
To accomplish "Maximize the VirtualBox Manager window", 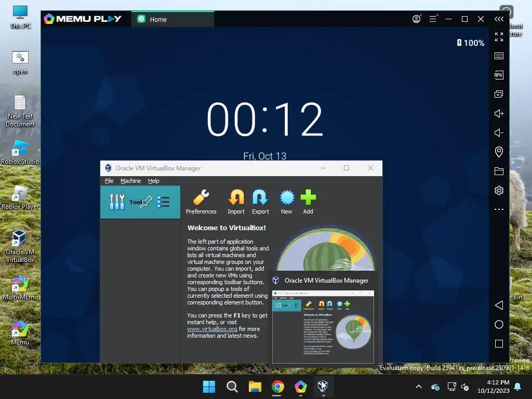I will pyautogui.click(x=347, y=168).
